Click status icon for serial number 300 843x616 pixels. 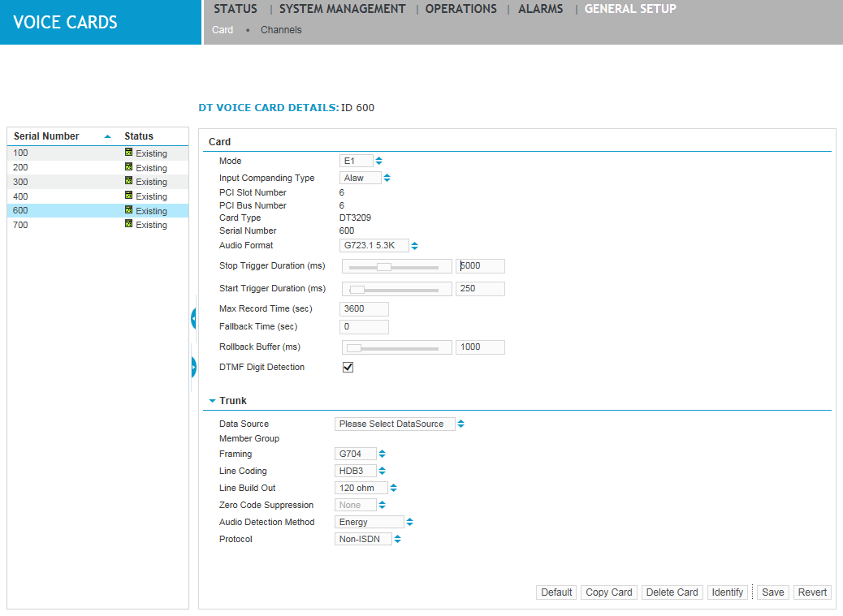click(x=128, y=181)
